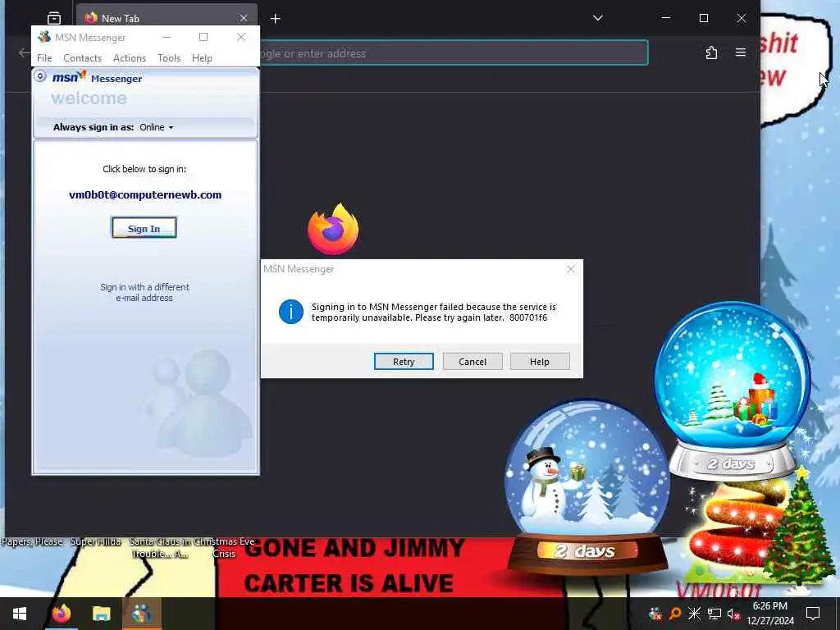The image size is (840, 630).
Task: Click the Firefox taskbar icon
Action: click(x=61, y=614)
